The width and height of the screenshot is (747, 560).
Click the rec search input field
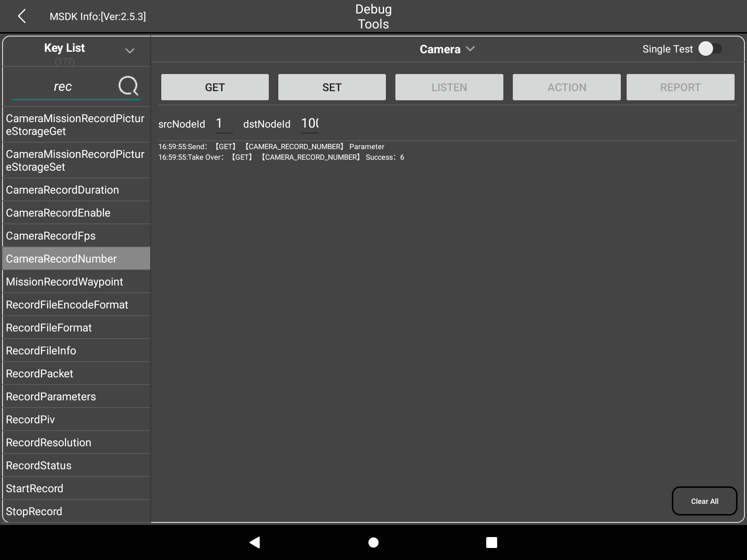click(63, 86)
